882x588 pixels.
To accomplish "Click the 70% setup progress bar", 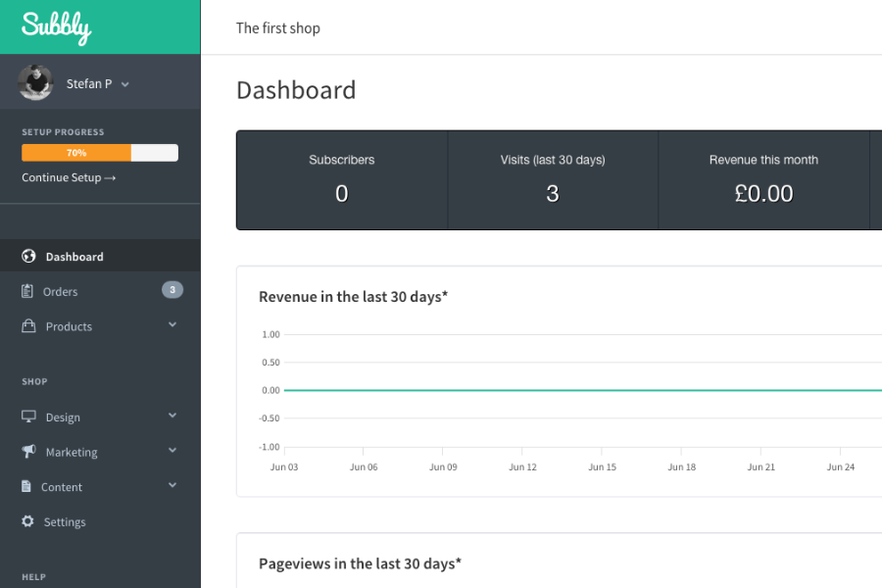I will (100, 153).
